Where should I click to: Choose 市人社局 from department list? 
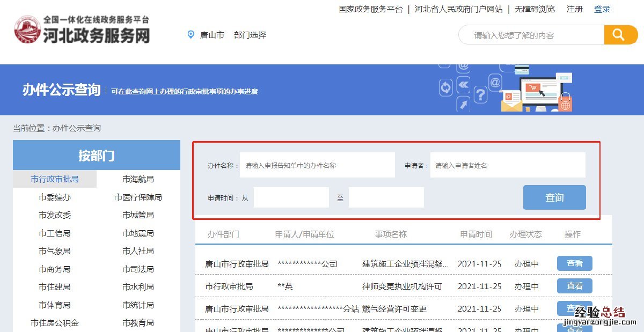138,251
